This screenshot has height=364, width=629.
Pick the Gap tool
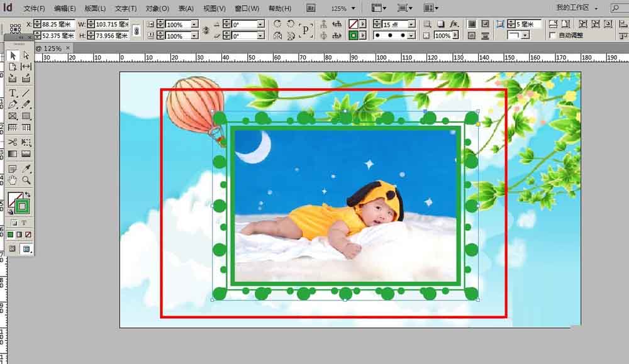[x=26, y=67]
